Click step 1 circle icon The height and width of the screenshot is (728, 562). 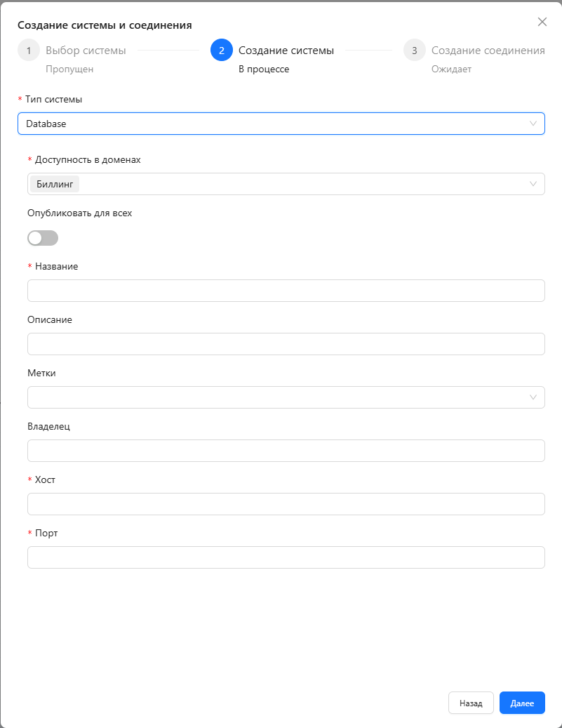[29, 51]
